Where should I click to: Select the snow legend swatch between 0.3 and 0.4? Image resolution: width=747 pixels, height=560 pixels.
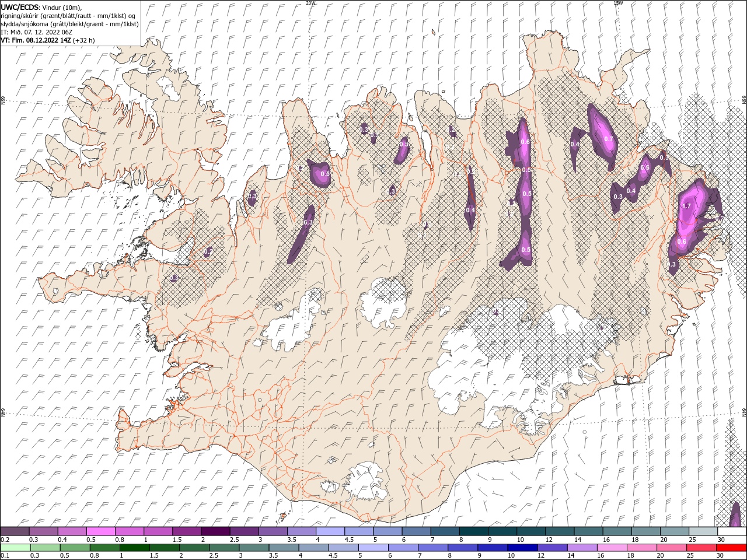pyautogui.click(x=44, y=531)
